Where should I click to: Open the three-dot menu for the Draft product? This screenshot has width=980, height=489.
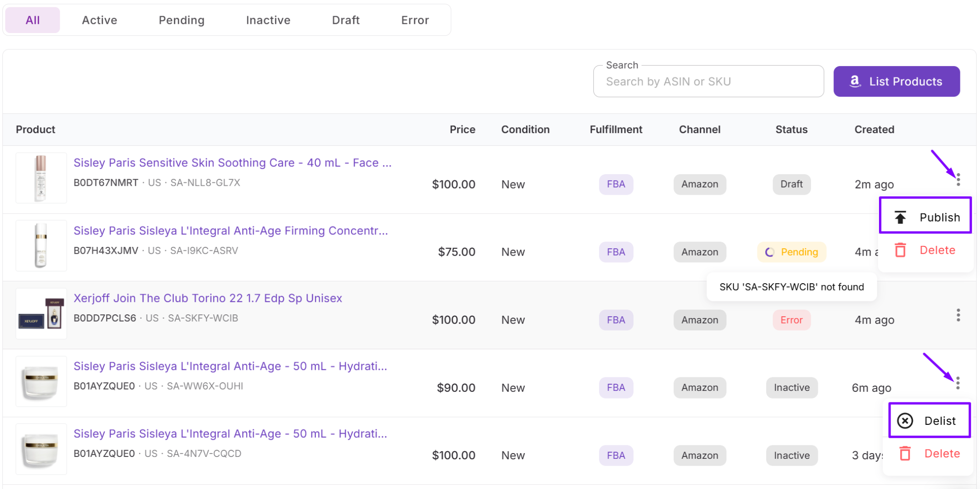pos(958,180)
